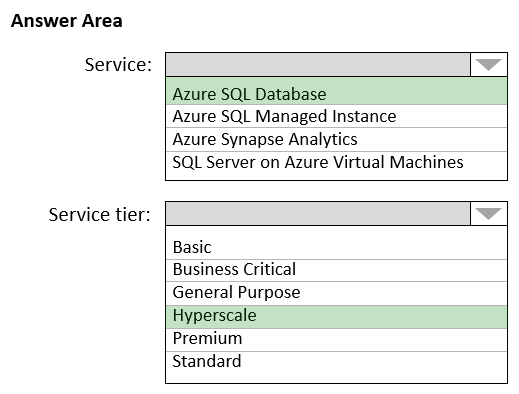The width and height of the screenshot is (519, 394).
Task: Pick the General Purpose tier
Action: point(336,293)
